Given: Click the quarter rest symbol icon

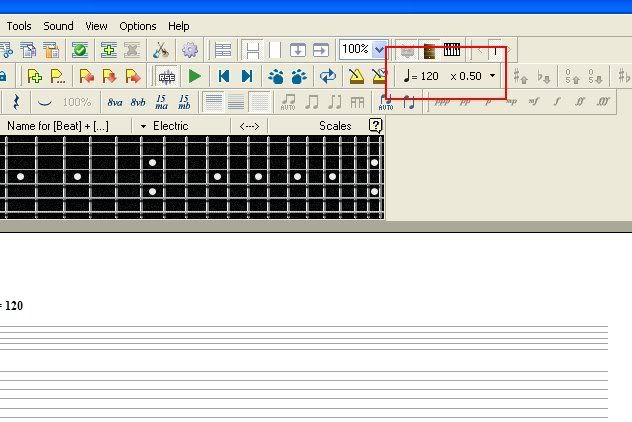Looking at the screenshot, I should pyautogui.click(x=16, y=102).
